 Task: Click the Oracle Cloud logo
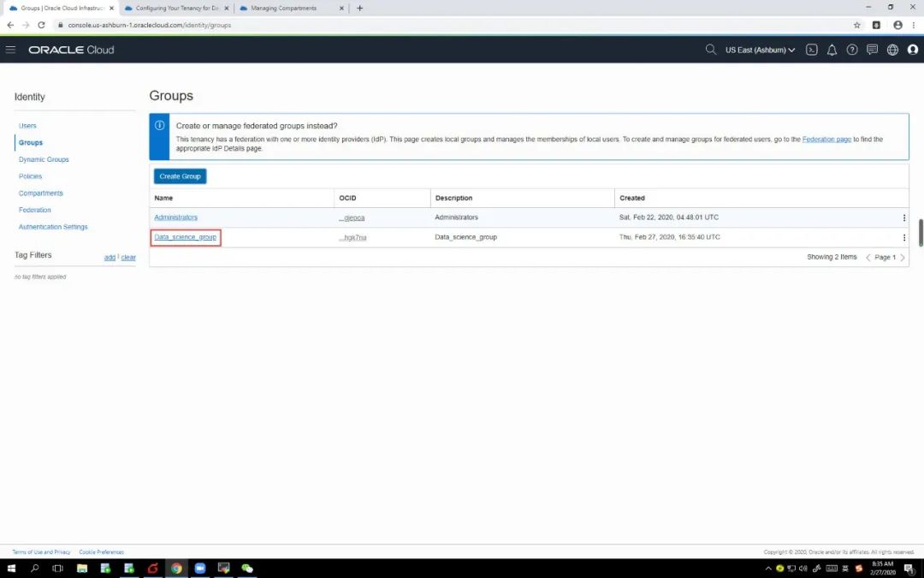coord(71,50)
